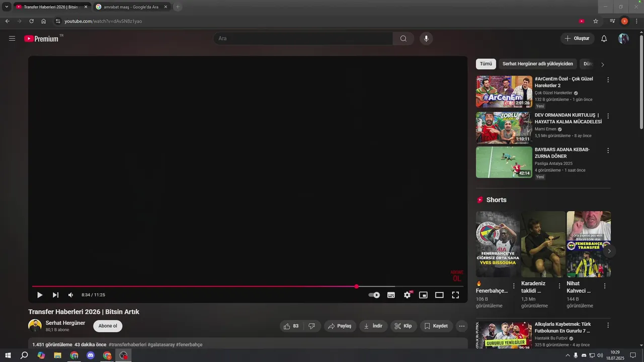Toggle the autoplay switch
The height and width of the screenshot is (362, 644).
click(374, 295)
